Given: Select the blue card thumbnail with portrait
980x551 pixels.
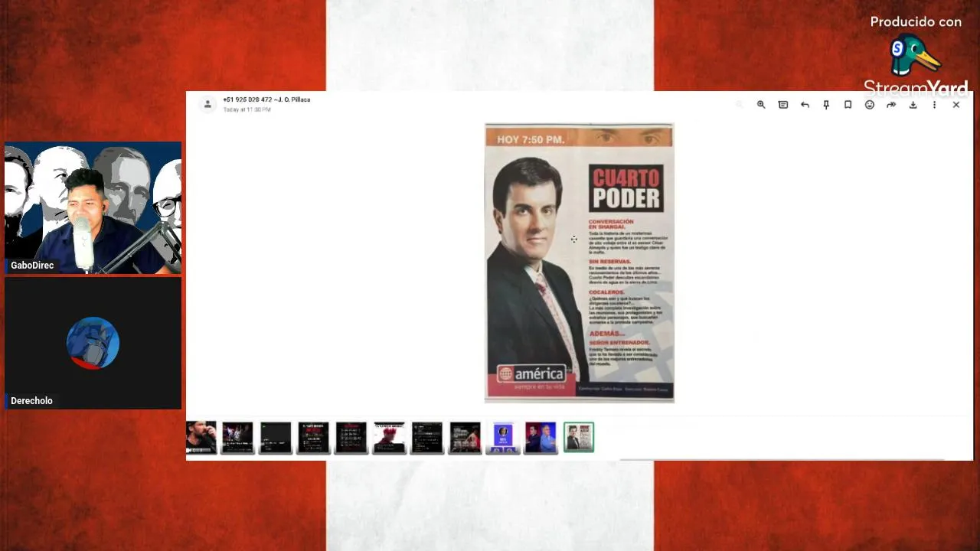Looking at the screenshot, I should tap(503, 438).
